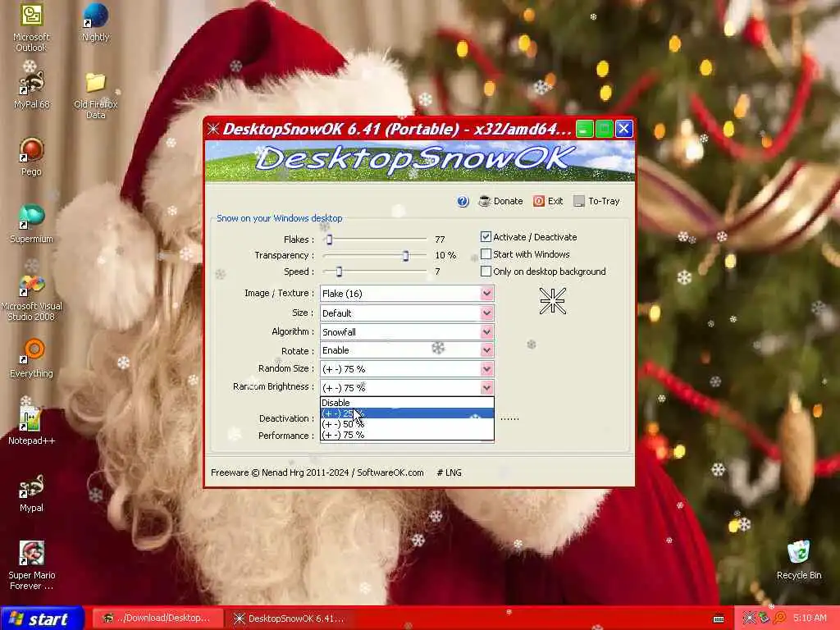Launch the Everything search shortcut
The width and height of the screenshot is (840, 630).
pyautogui.click(x=32, y=358)
